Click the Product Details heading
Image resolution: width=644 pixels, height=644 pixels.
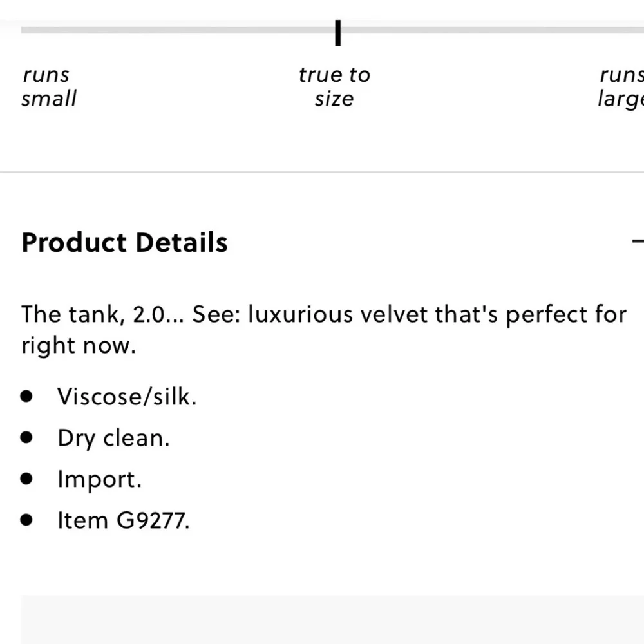124,242
